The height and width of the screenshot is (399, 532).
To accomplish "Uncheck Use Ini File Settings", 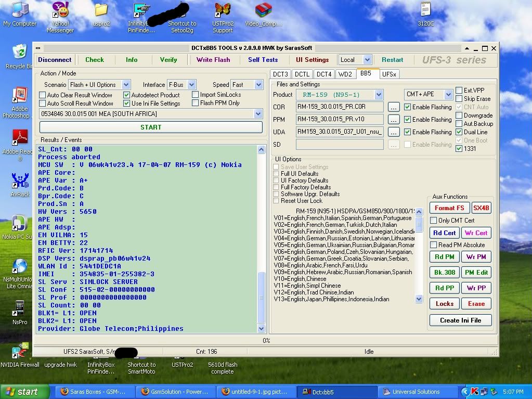I will point(126,103).
